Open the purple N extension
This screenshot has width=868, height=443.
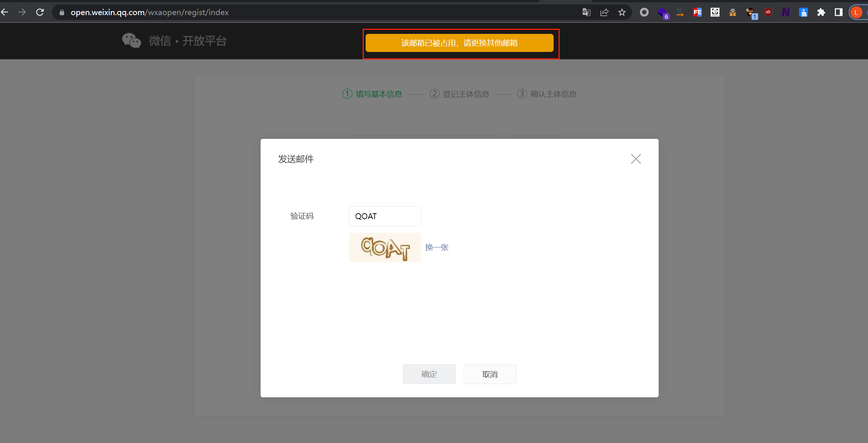click(785, 13)
